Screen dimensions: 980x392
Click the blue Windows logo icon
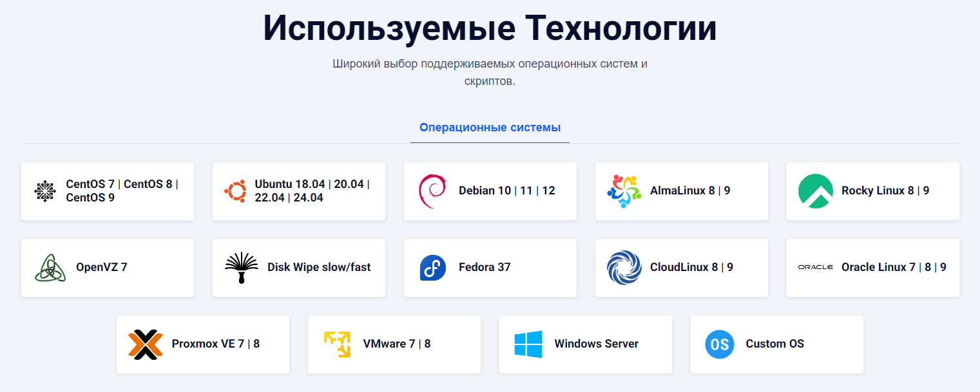[528, 344]
